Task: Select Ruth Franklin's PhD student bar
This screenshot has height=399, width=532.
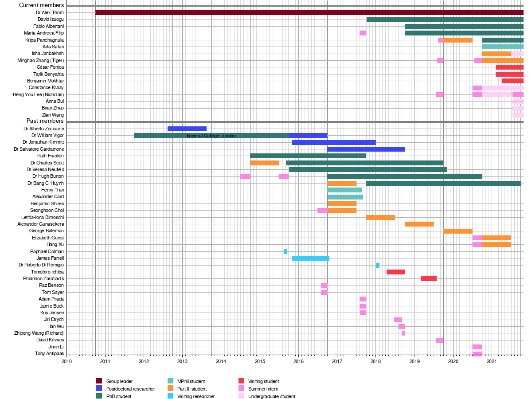Action: point(308,156)
